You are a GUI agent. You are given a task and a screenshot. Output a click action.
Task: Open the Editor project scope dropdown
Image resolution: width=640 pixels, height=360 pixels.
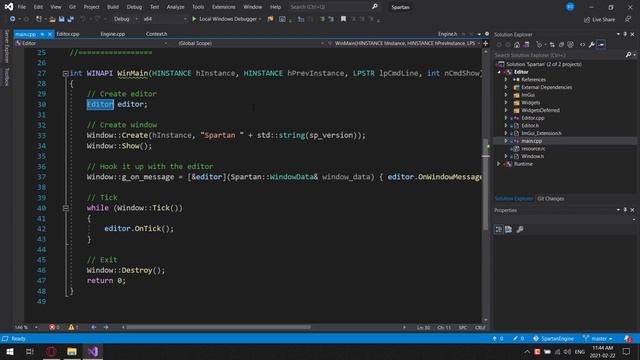(x=91, y=43)
